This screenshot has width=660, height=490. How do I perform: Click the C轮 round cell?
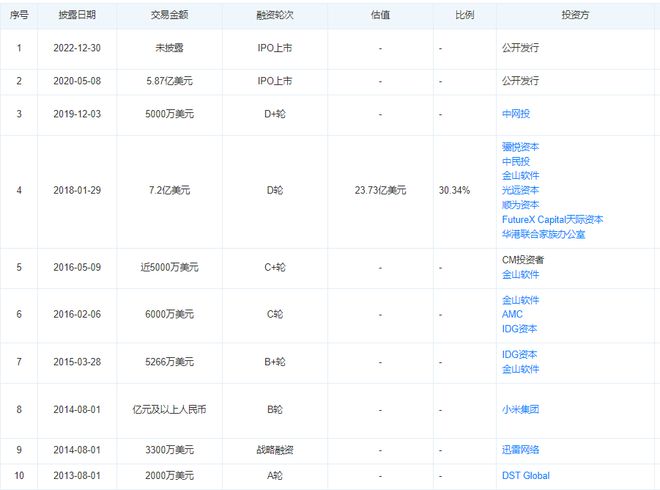coord(275,314)
